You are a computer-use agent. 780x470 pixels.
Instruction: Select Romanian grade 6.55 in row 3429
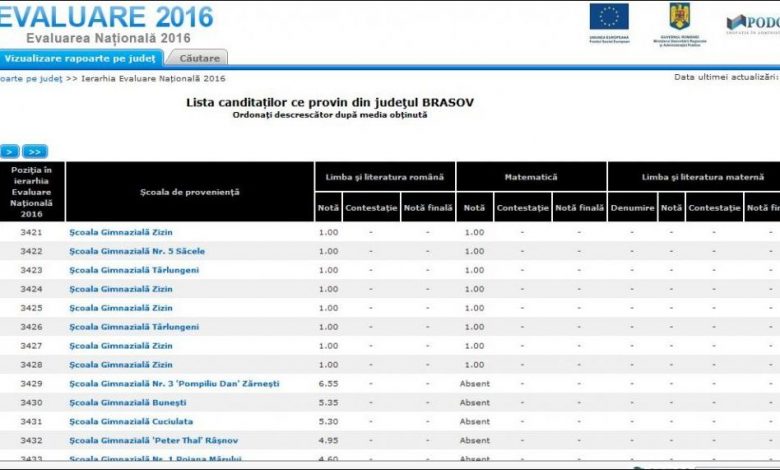(x=328, y=383)
